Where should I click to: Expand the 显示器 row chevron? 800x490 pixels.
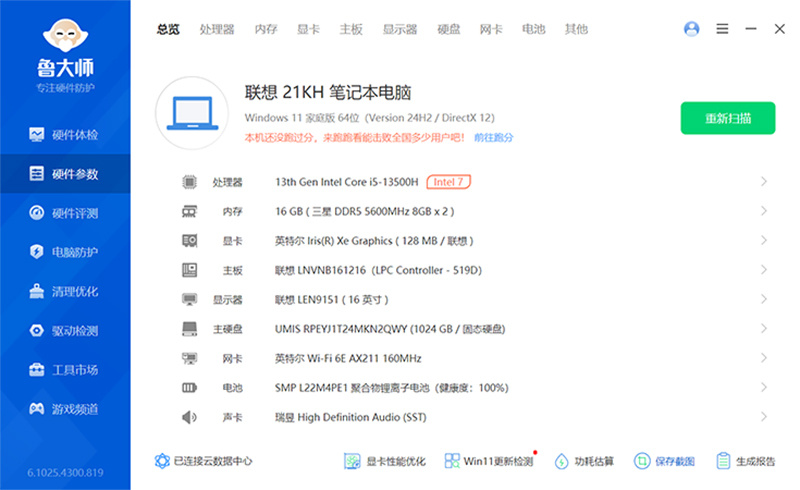coord(764,299)
